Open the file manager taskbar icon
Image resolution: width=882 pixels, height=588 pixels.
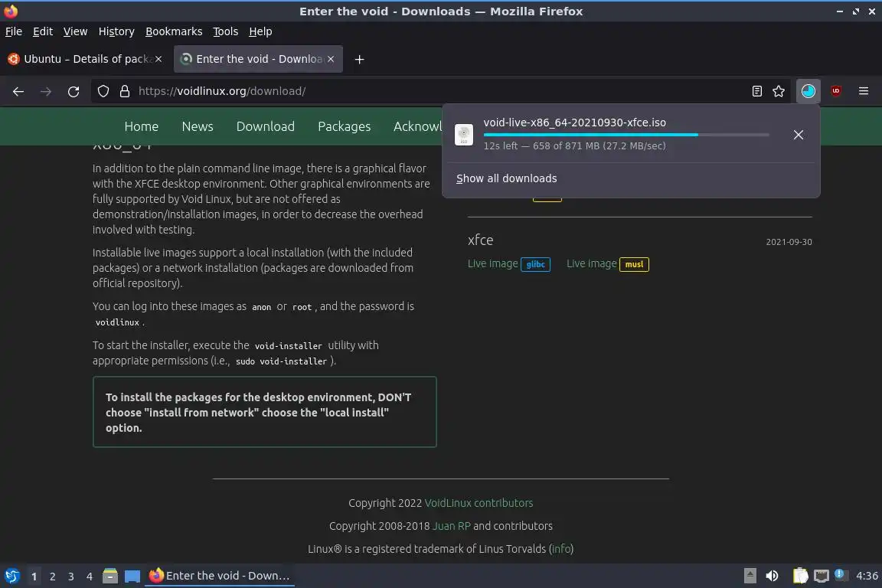pyautogui.click(x=110, y=576)
